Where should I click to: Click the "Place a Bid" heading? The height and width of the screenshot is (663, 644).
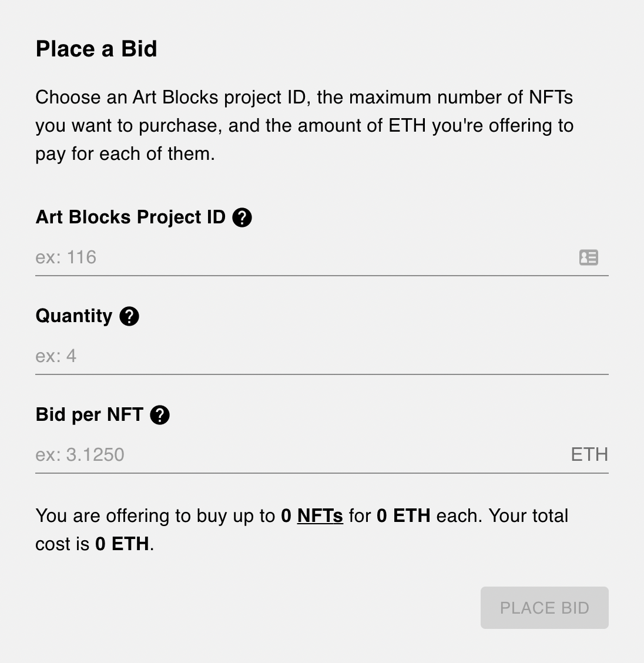coord(96,49)
